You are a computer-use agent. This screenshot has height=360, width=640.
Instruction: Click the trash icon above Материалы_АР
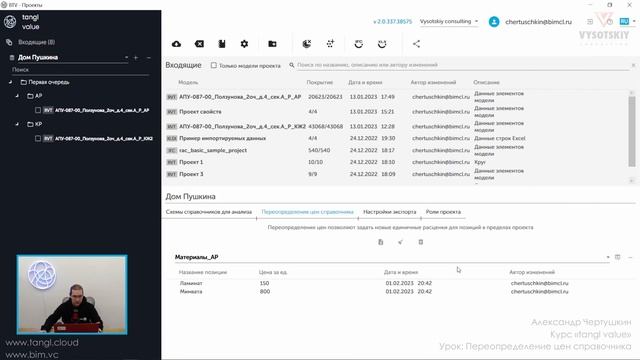(x=421, y=242)
